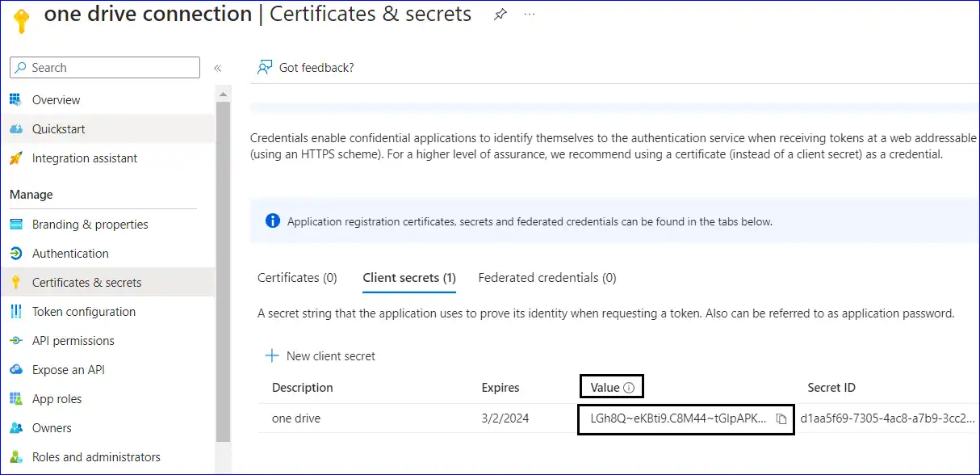Open the more options ellipsis menu
This screenshot has height=475, width=980.
point(530,15)
